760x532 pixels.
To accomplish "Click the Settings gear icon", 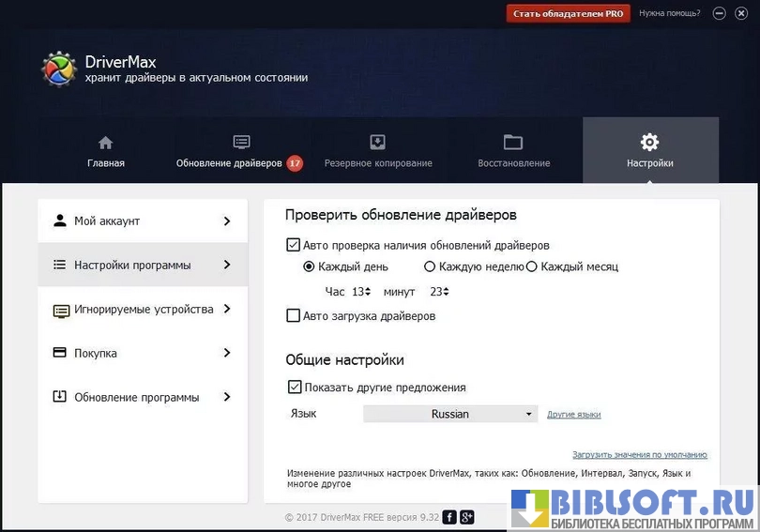I will [649, 143].
